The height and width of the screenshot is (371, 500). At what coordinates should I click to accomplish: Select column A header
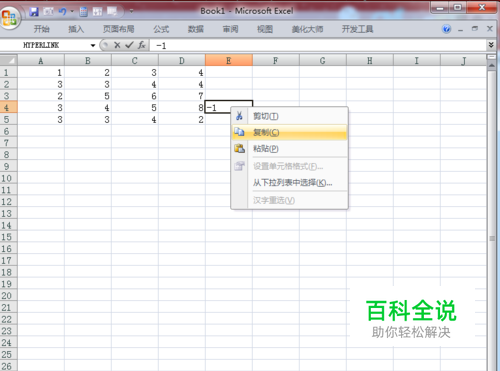pos(41,61)
